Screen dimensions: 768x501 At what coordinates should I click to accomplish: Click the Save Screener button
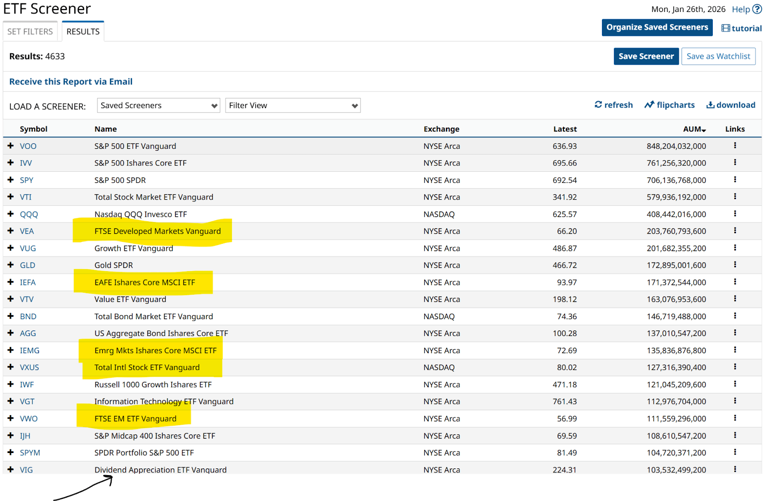645,56
